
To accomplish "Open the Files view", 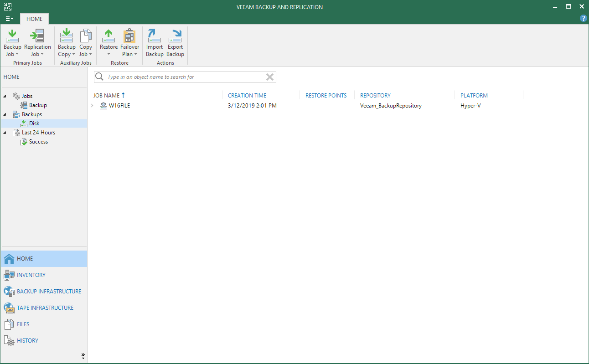I will [44, 324].
